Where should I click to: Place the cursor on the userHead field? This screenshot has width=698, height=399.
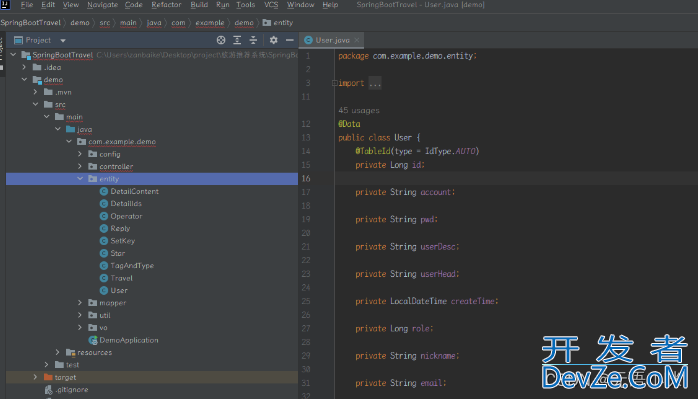pos(438,274)
